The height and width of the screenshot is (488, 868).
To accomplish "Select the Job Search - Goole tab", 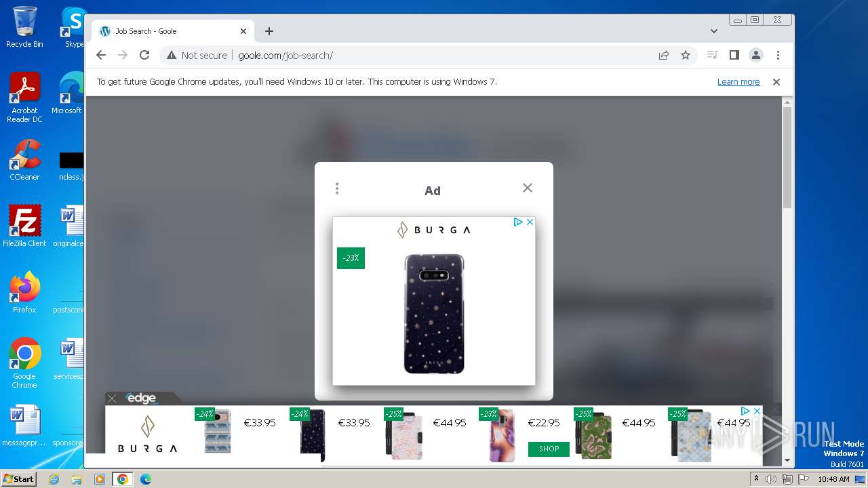I will pyautogui.click(x=173, y=31).
